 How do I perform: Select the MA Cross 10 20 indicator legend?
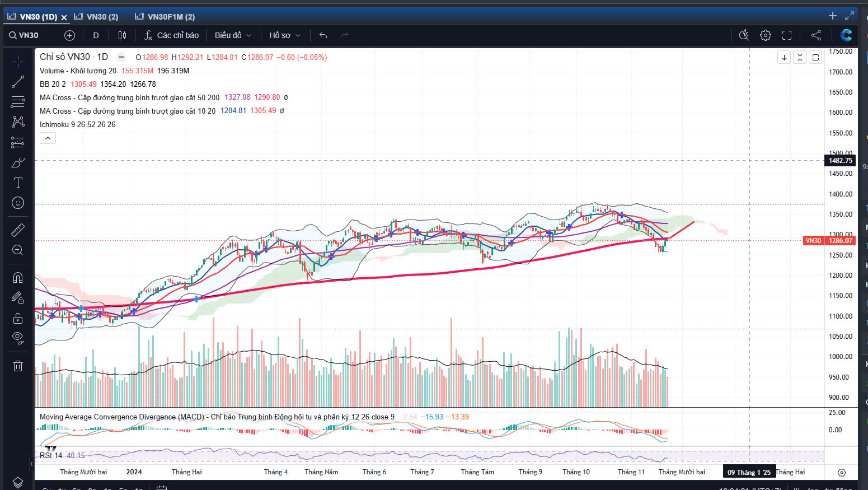[128, 111]
